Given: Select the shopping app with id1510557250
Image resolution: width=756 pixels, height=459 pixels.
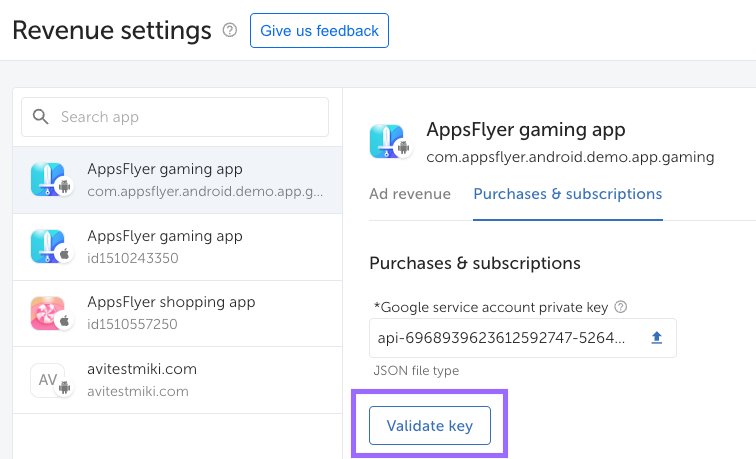Looking at the screenshot, I should coord(170,312).
